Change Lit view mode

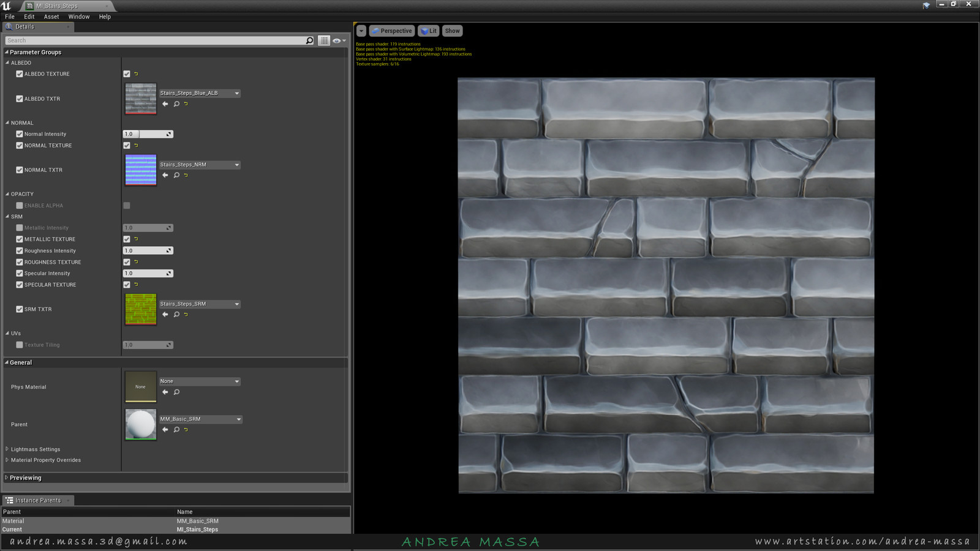pos(429,31)
